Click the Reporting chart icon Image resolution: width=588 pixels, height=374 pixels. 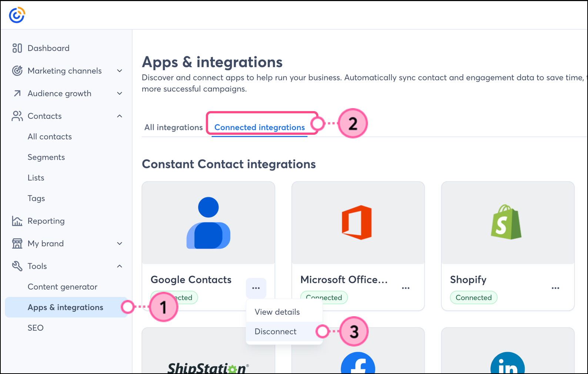pyautogui.click(x=17, y=221)
